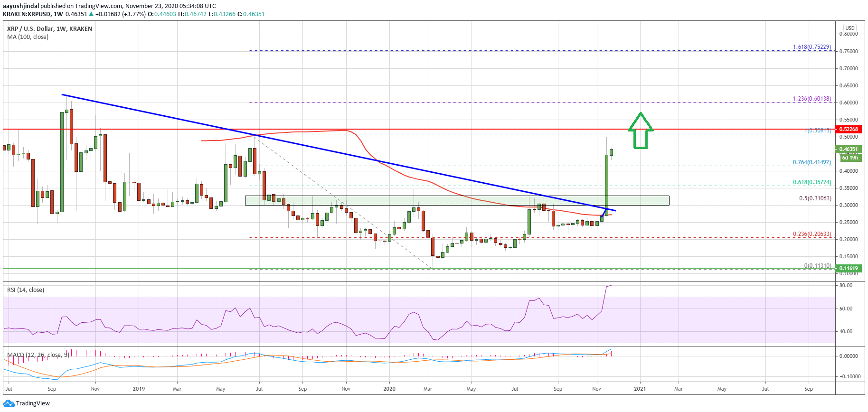Screen dimensions: 868x412
Task: Click the TradingView logo icon
Action: tap(9, 403)
